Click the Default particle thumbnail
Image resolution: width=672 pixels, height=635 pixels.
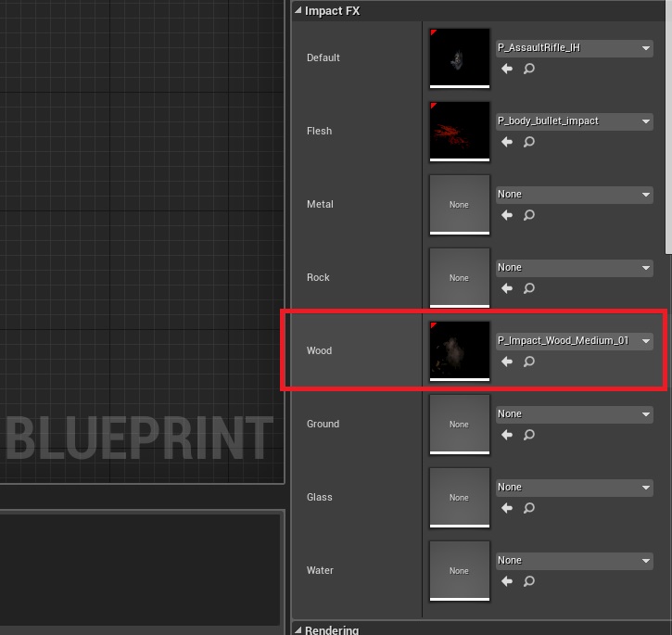[460, 57]
